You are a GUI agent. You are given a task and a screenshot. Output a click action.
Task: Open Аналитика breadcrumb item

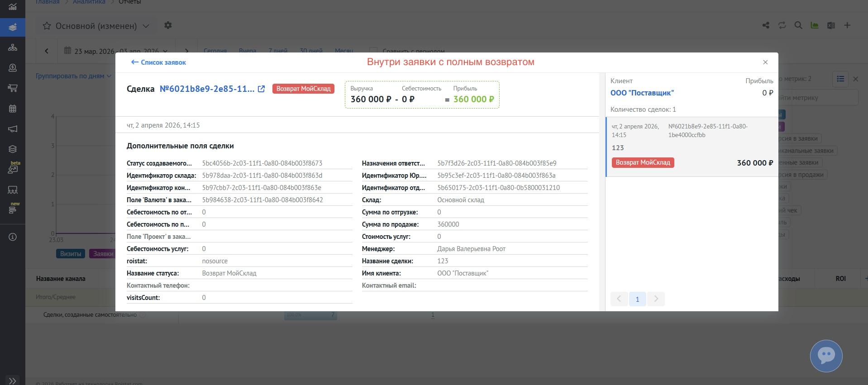pos(89,2)
